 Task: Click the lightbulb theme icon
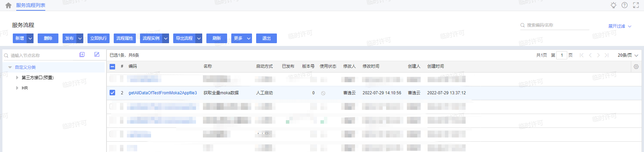click(x=614, y=5)
